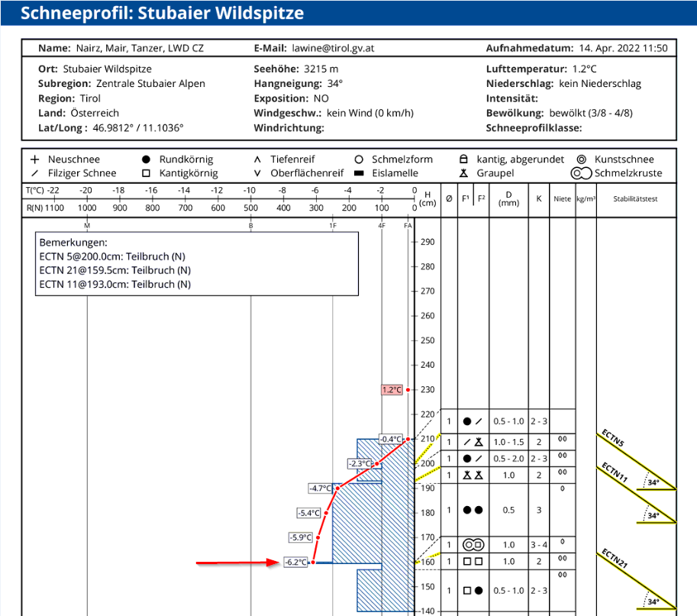Click the grain size value 0.5 - 2.0
Screen dimensions: 697x616
click(509, 458)
